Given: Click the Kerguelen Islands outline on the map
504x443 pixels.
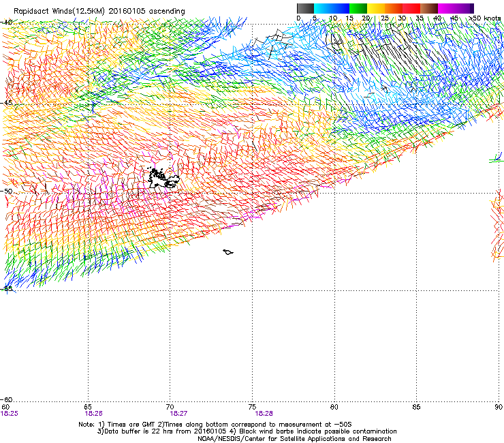Looking at the screenshot, I should [163, 179].
